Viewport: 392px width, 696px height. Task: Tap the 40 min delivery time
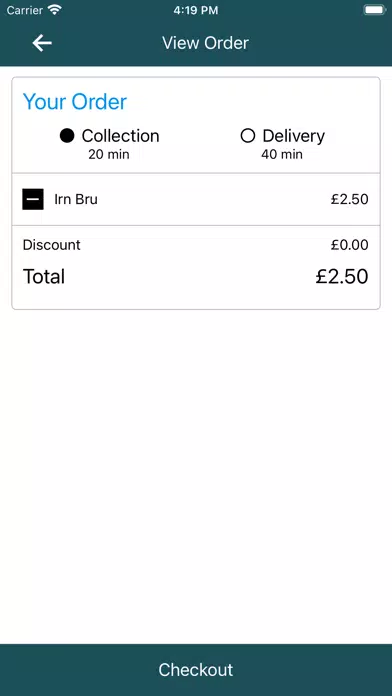[282, 154]
